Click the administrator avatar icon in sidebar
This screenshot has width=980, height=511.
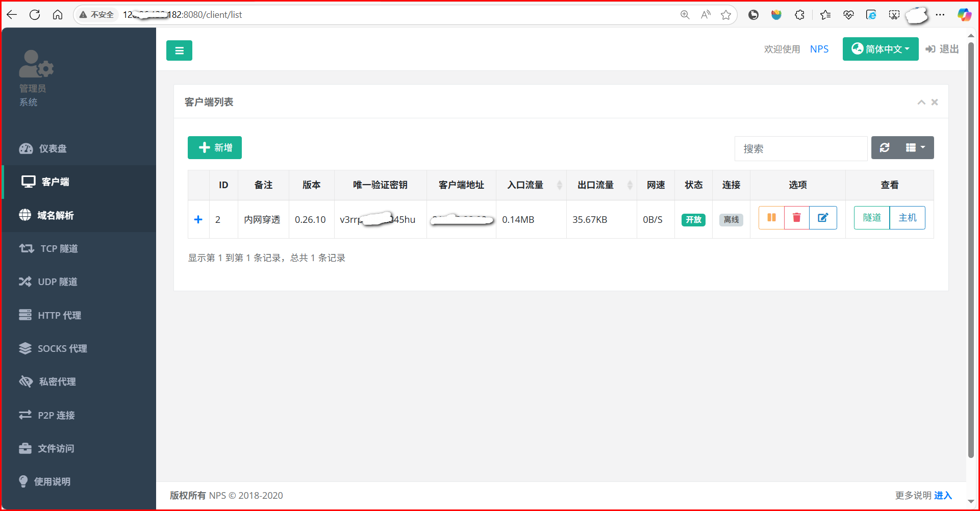(x=36, y=64)
